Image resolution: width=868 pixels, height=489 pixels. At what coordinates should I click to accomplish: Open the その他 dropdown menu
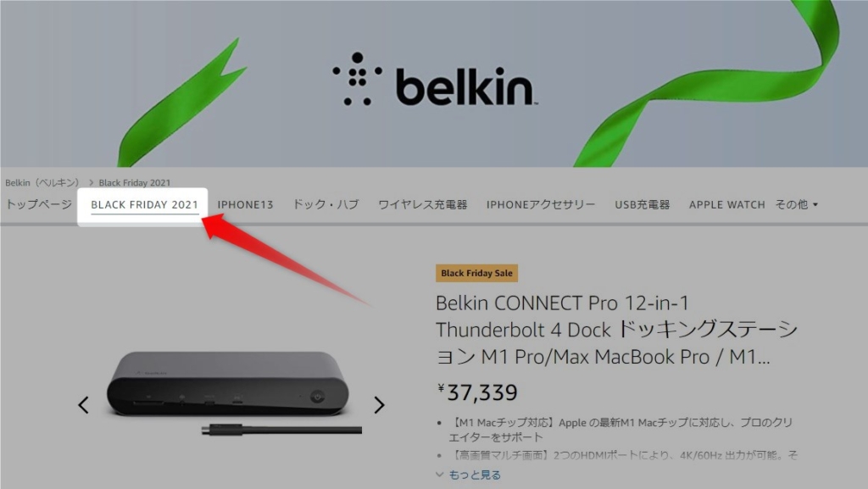click(x=797, y=205)
